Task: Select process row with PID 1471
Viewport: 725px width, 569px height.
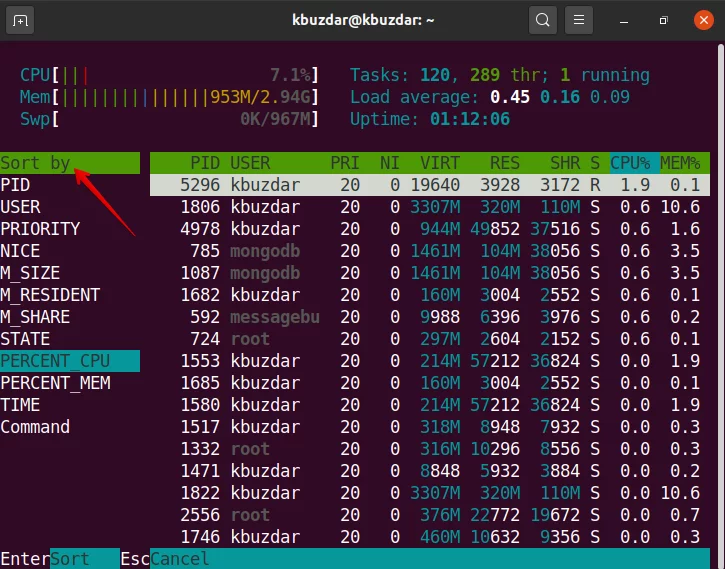Action: (x=430, y=471)
